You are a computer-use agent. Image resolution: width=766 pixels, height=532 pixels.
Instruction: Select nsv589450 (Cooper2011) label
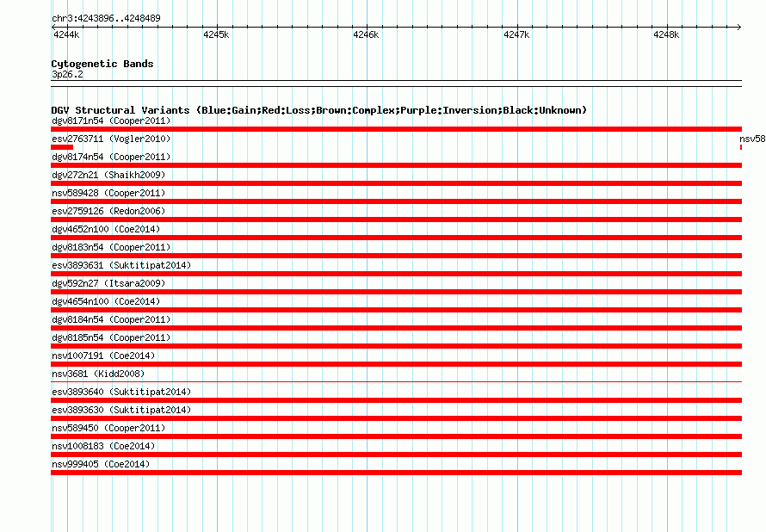tap(108, 428)
